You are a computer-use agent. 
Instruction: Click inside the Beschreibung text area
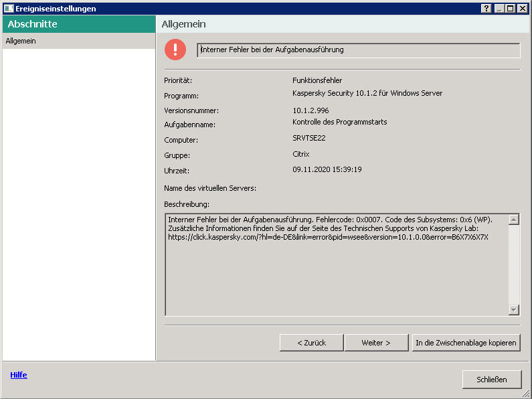pos(335,281)
